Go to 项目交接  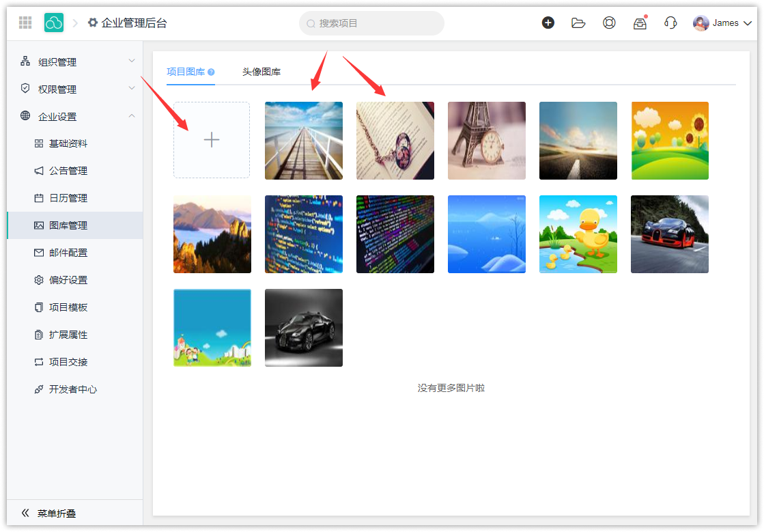75,361
